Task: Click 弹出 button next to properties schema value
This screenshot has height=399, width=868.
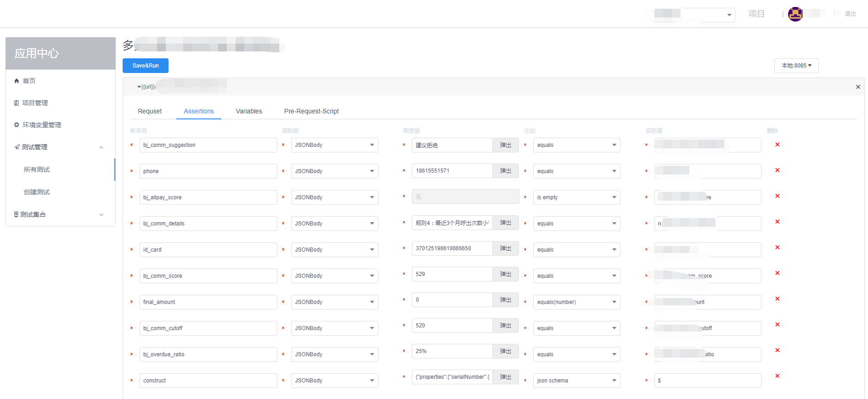Action: (506, 377)
